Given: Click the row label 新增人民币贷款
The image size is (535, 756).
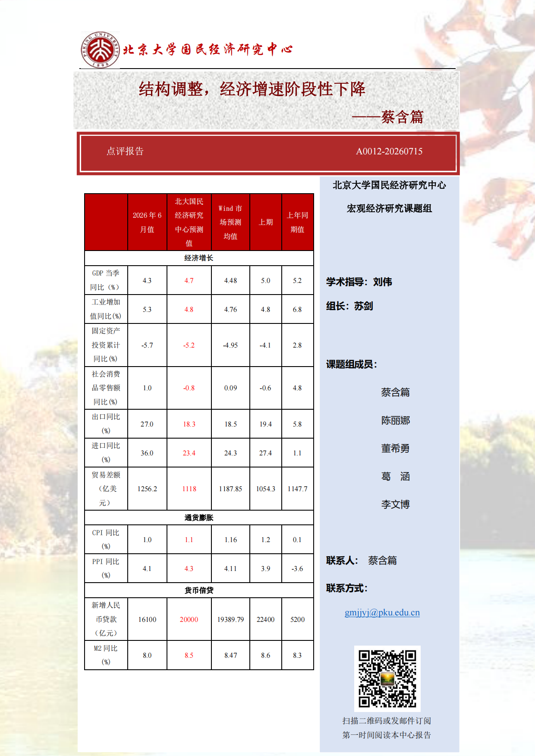Looking at the screenshot, I should pyautogui.click(x=106, y=619).
